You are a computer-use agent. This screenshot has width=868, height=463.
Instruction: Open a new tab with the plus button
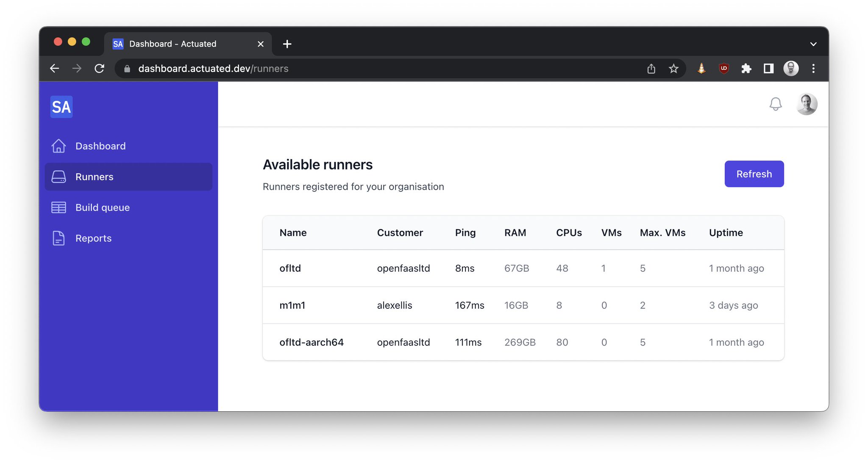click(x=287, y=44)
